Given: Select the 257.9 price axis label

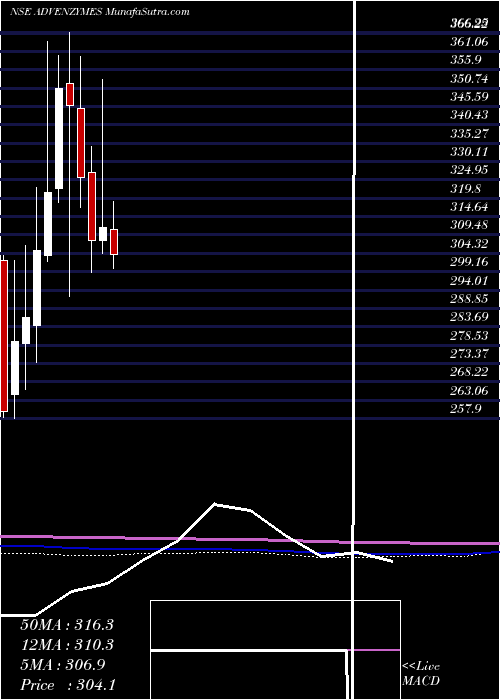Looking at the screenshot, I should [465, 409].
